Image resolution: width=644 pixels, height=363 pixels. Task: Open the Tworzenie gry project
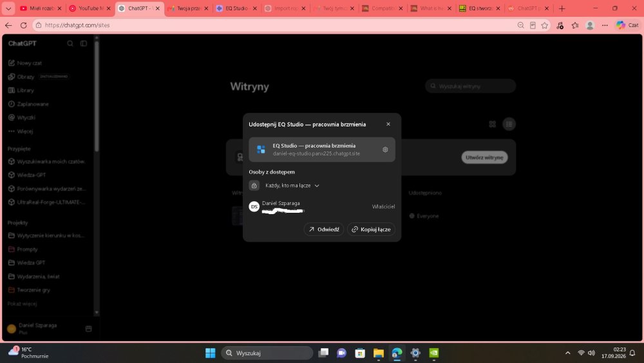[29, 290]
